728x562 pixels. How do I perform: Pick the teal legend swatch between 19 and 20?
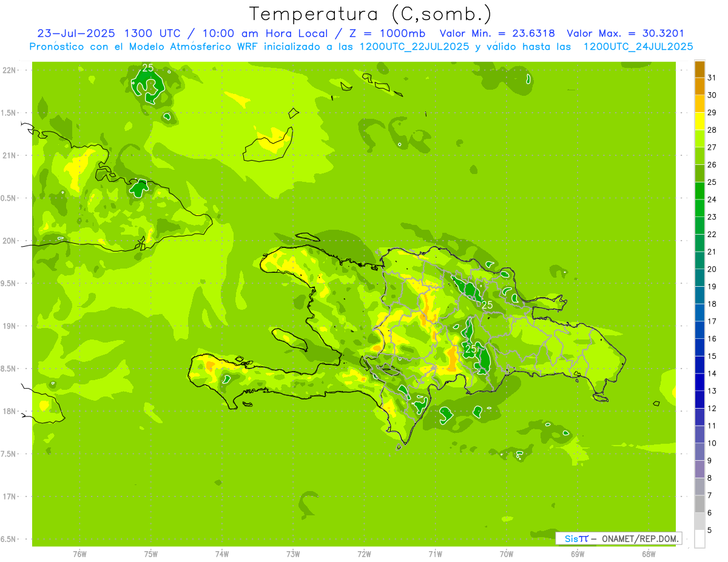coord(699,277)
